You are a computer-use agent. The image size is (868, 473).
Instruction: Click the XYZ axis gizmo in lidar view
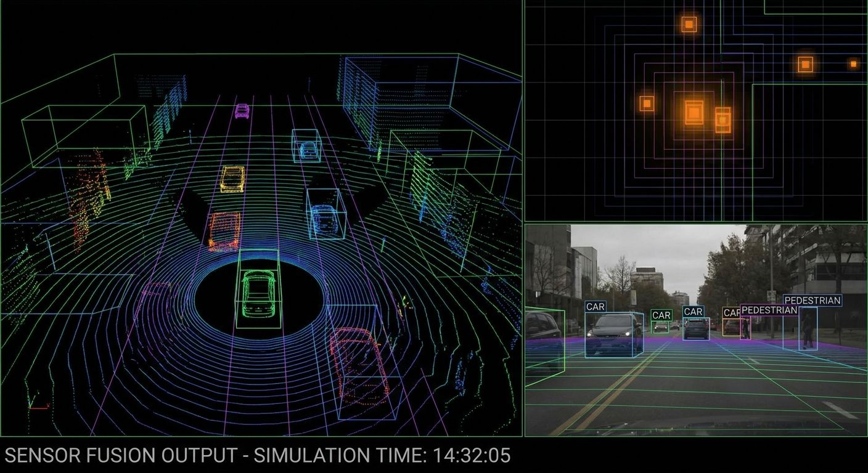click(x=38, y=400)
